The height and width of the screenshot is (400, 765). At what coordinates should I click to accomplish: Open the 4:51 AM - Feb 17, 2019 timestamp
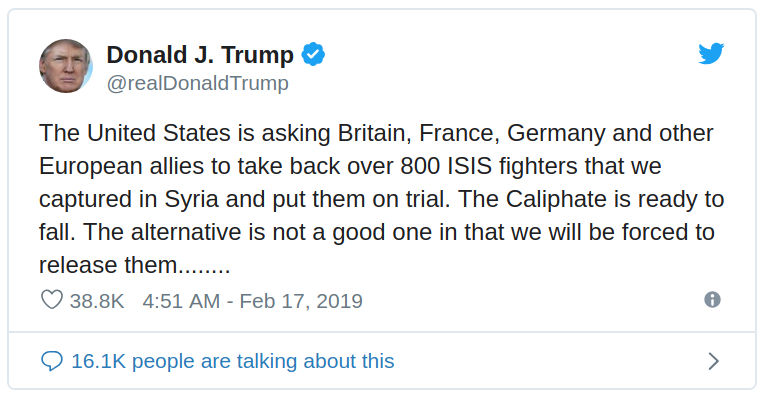point(253,301)
